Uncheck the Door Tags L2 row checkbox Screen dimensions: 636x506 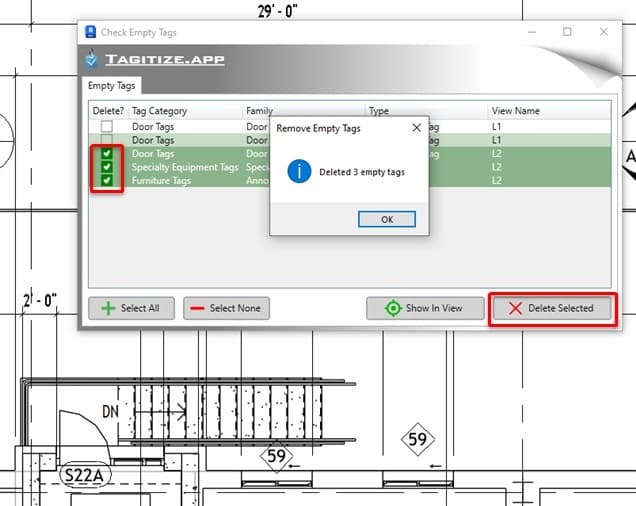click(x=107, y=153)
